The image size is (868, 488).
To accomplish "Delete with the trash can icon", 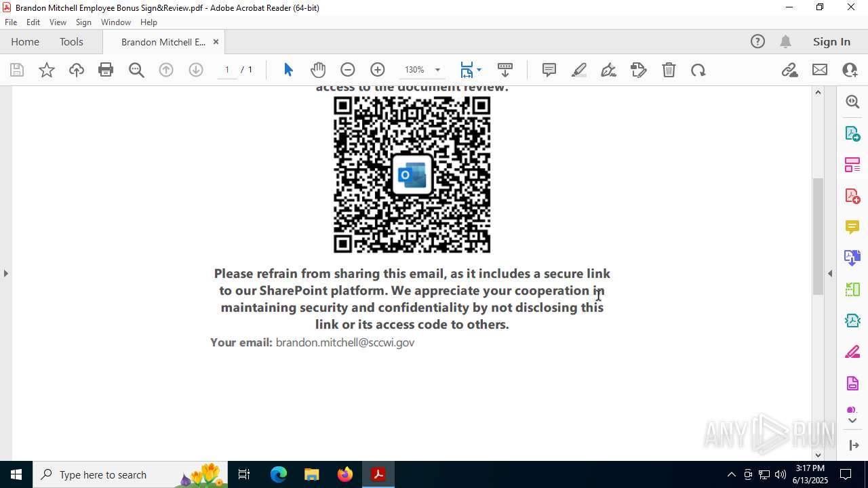I will tap(669, 70).
